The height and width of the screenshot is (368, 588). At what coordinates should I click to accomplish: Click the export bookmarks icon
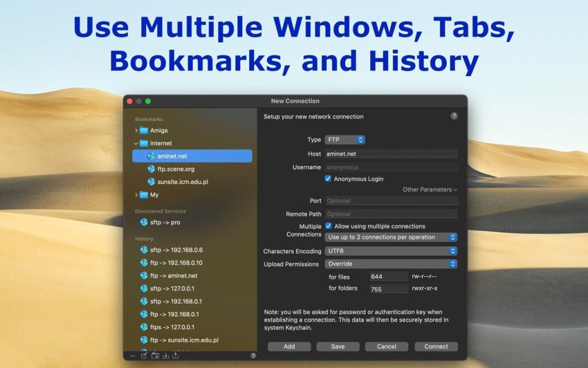[176, 356]
